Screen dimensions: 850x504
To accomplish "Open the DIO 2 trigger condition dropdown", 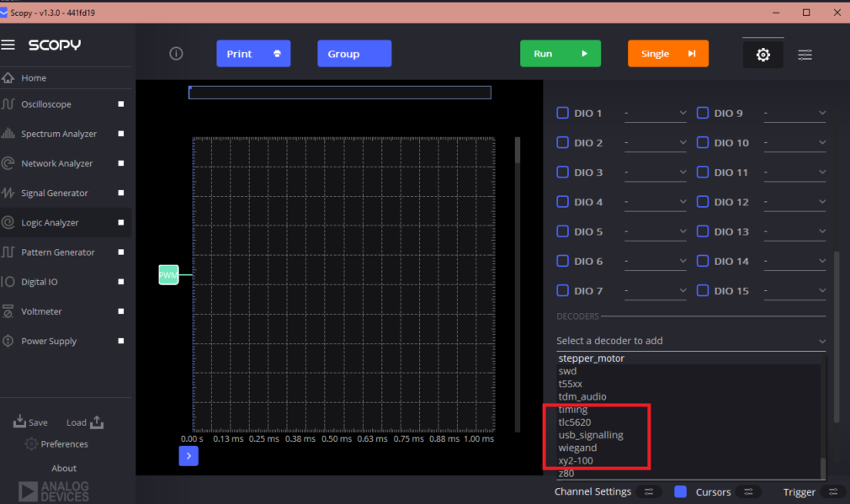I will tap(656, 142).
